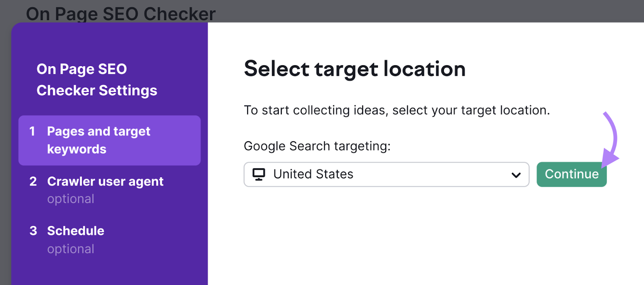Open step 2 Crawler user agent
This screenshot has width=644, height=285.
click(x=105, y=181)
